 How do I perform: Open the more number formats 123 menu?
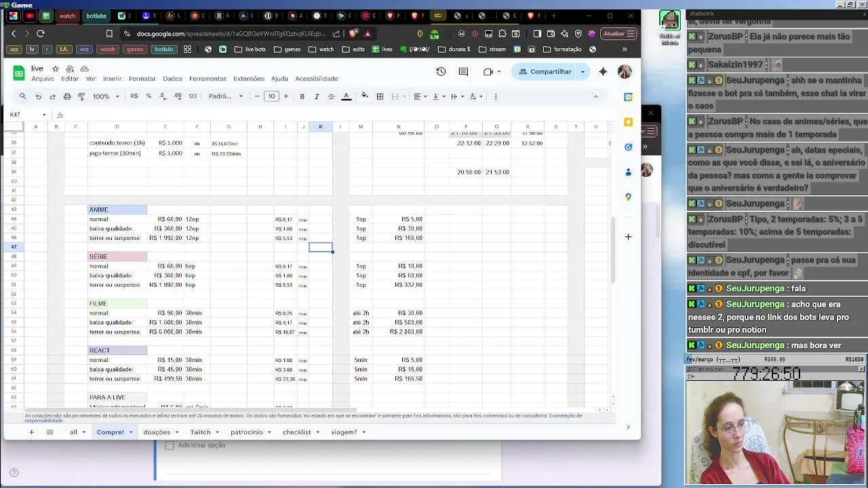pos(193,96)
